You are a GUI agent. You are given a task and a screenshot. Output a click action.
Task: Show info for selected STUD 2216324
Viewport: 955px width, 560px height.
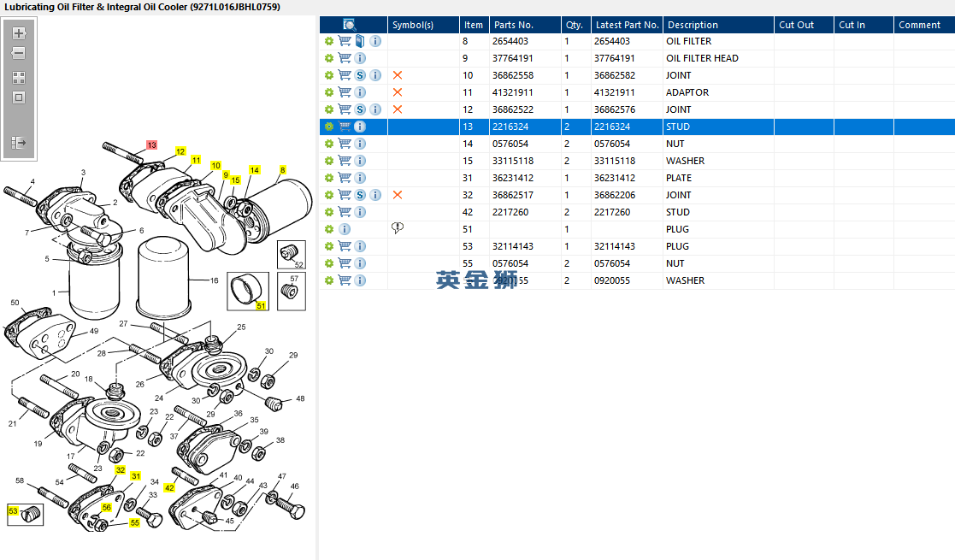[x=360, y=127]
